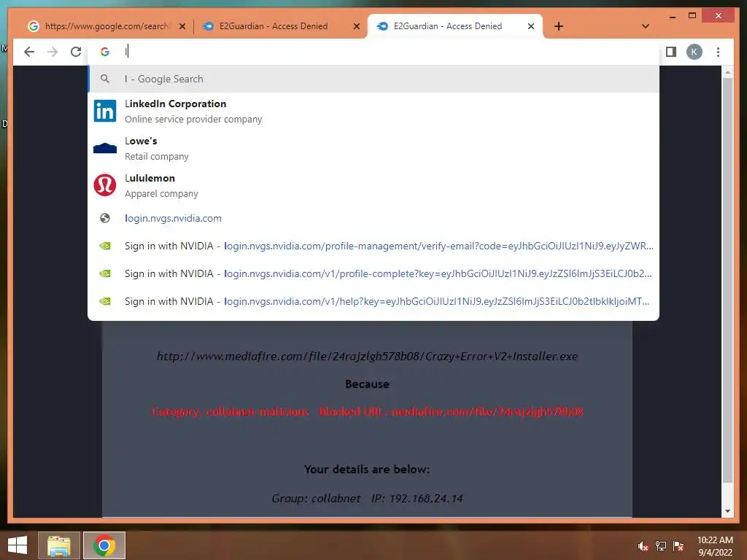Select the 'l - Google Search' suggestion
Viewport: 747px width, 560px height.
[373, 79]
